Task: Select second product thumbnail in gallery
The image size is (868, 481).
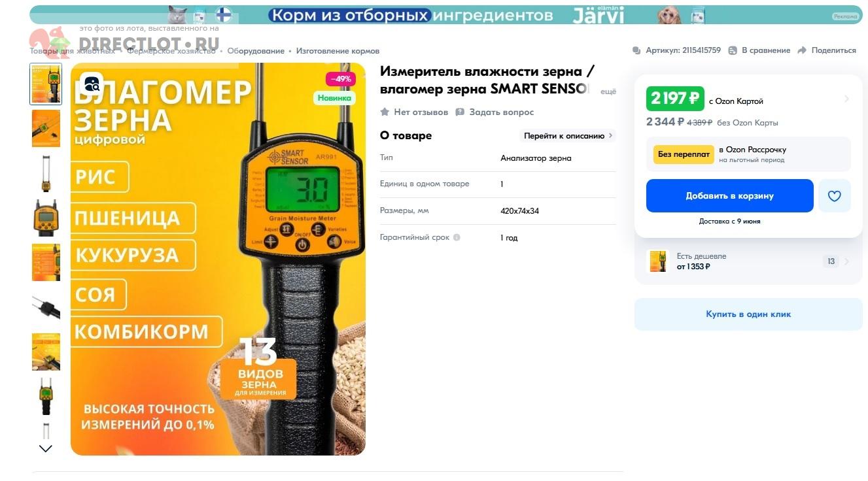Action: [x=46, y=128]
